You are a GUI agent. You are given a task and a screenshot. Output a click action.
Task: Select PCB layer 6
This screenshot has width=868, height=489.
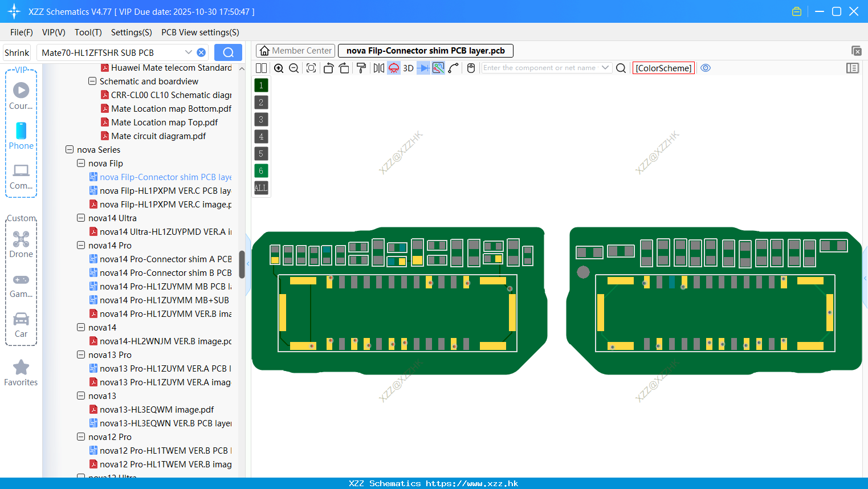pyautogui.click(x=261, y=171)
